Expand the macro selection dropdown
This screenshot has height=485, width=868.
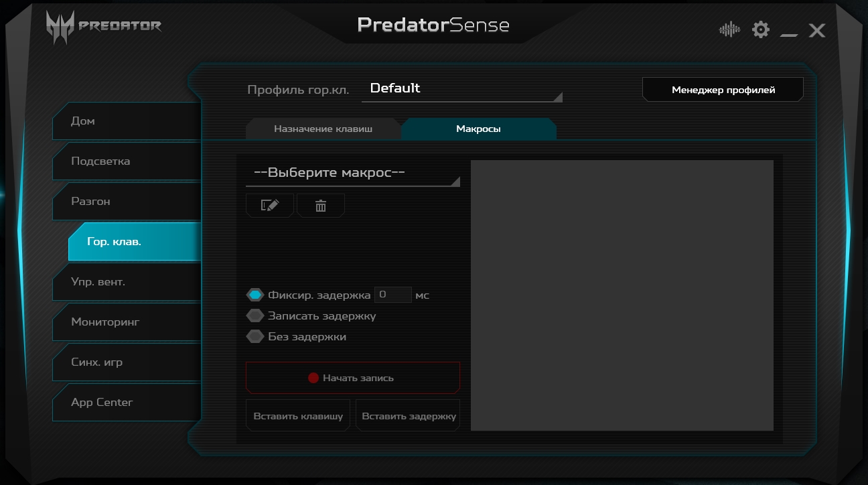[x=353, y=173]
